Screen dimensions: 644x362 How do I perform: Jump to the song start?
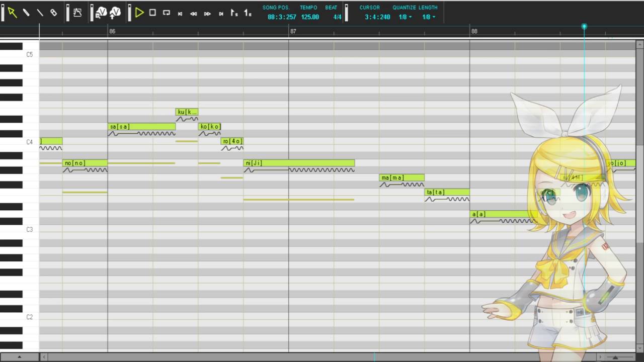tap(180, 14)
